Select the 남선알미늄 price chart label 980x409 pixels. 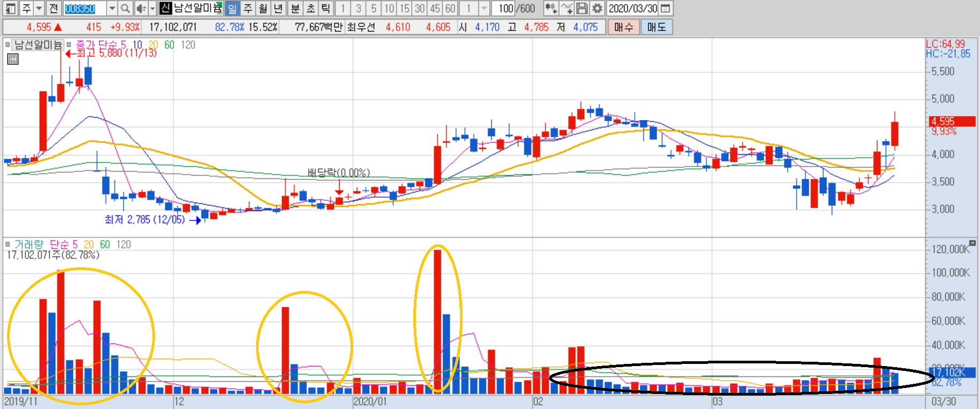click(38, 45)
